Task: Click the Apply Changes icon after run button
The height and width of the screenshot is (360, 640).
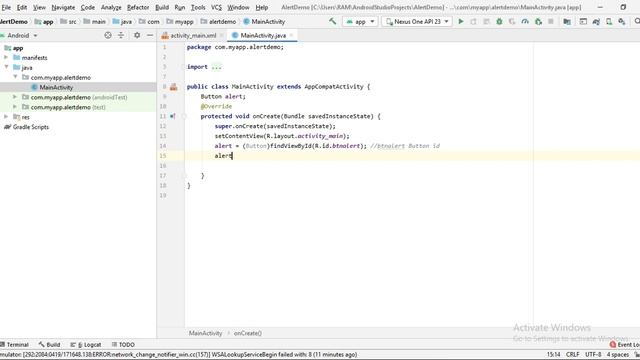Action: pos(473,22)
